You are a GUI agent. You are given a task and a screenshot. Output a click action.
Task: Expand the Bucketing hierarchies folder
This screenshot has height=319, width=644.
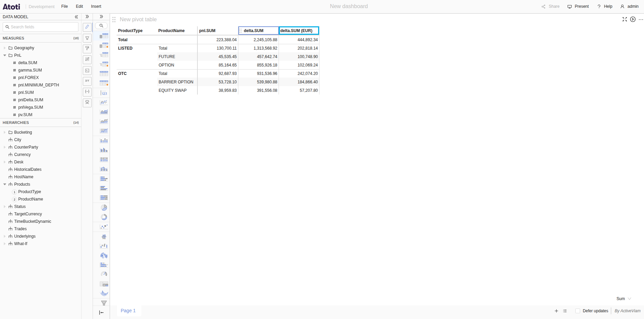pyautogui.click(x=5, y=132)
